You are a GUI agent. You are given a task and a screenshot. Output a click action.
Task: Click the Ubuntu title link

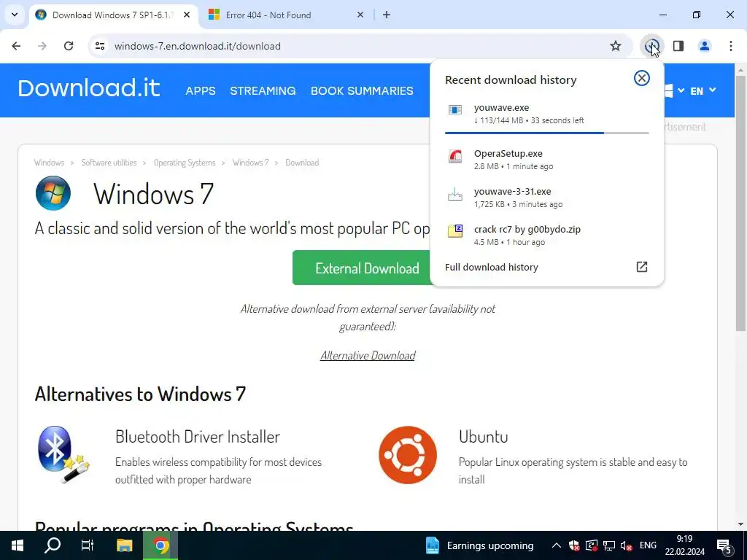484,437
